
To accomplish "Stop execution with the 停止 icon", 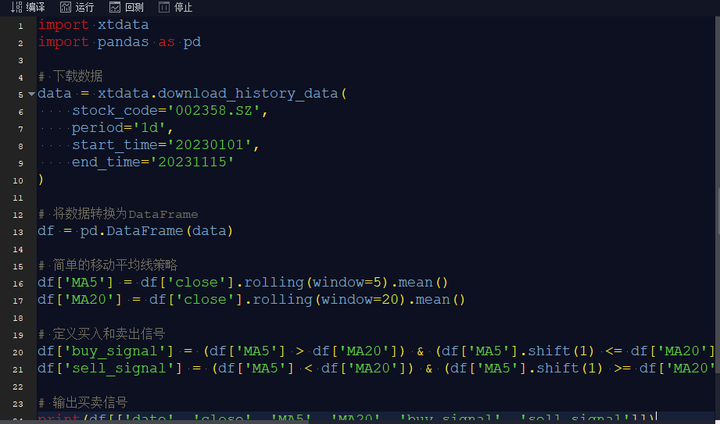I will coord(164,7).
